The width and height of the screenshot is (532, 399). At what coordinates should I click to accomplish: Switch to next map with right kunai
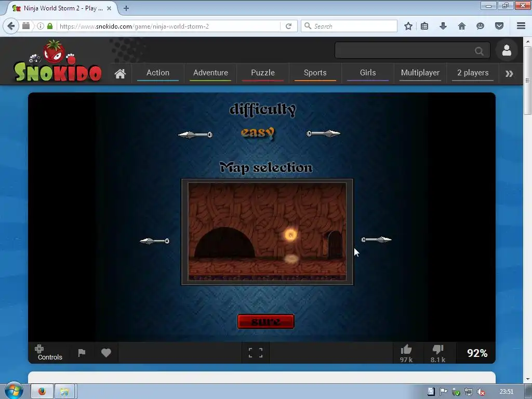[376, 240]
